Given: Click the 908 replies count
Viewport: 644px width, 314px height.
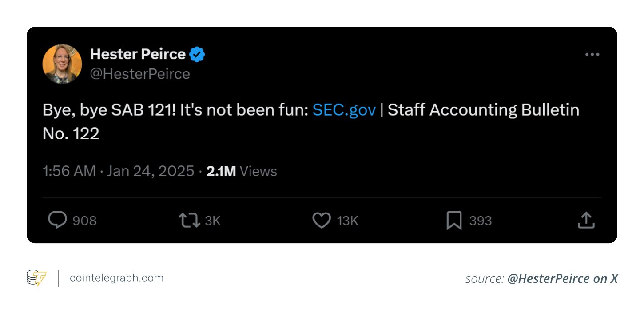Looking at the screenshot, I should tap(84, 221).
